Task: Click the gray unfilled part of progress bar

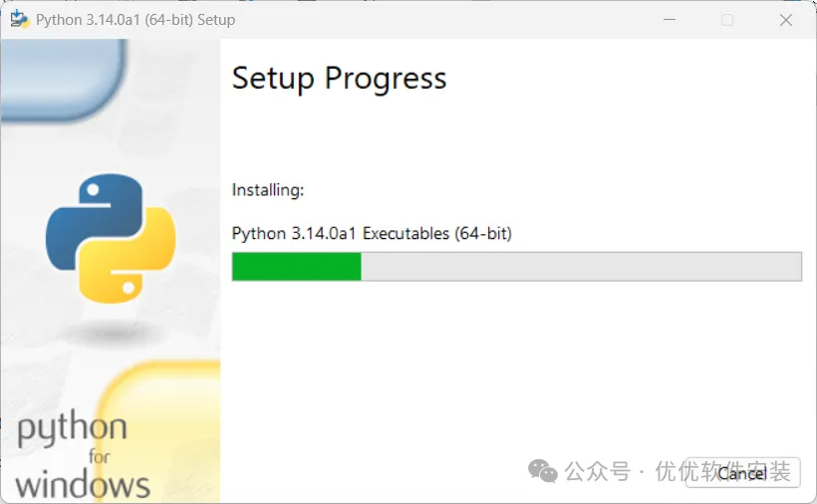Action: (x=580, y=267)
